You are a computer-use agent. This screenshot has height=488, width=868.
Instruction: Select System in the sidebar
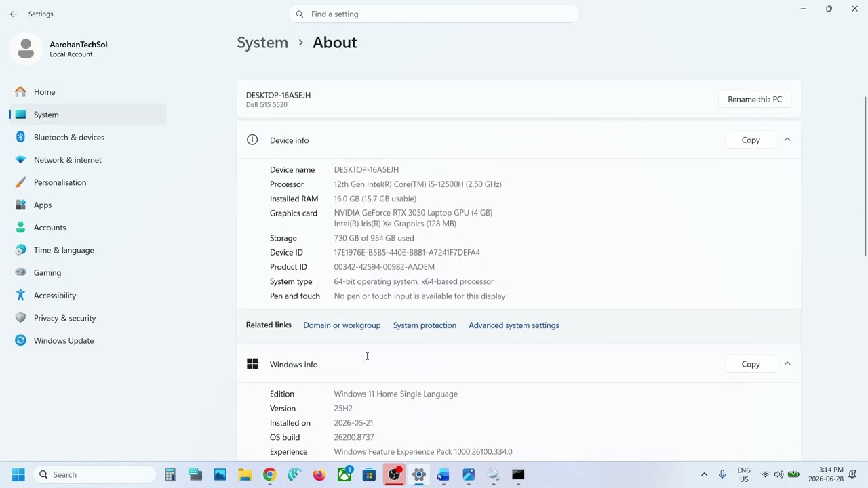(x=88, y=115)
